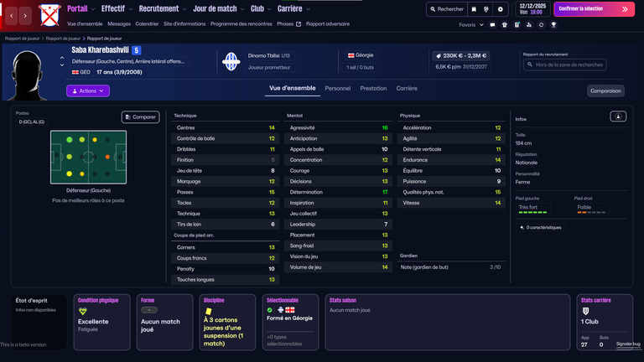The width and height of the screenshot is (644, 362).
Task: Click the positions pitch diagram
Action: [x=88, y=158]
